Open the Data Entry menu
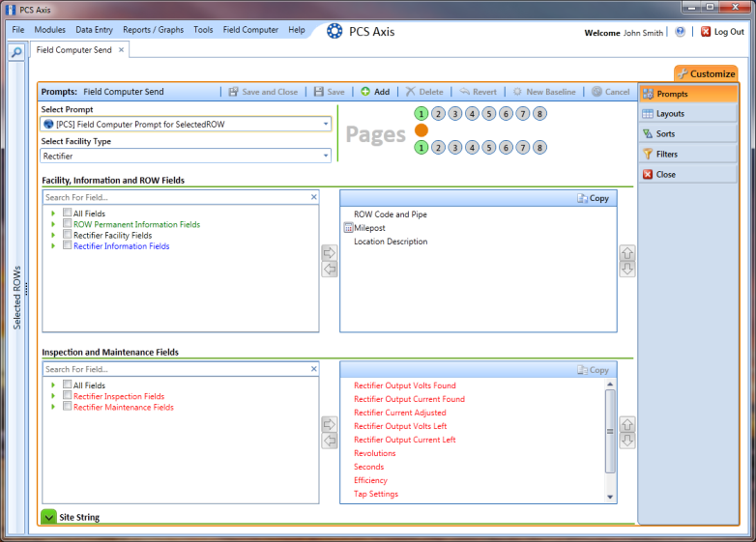Screen dimensions: 756x542 94,30
